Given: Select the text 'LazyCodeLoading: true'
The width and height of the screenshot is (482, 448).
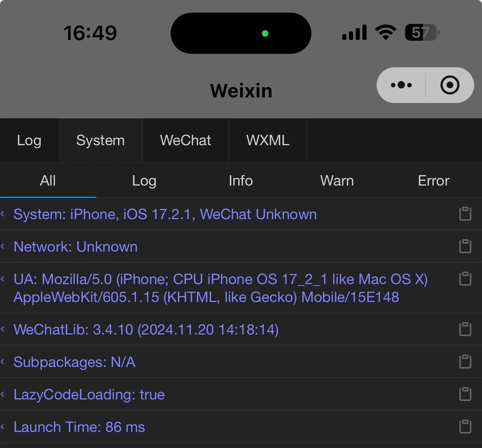Looking at the screenshot, I should click(89, 395).
